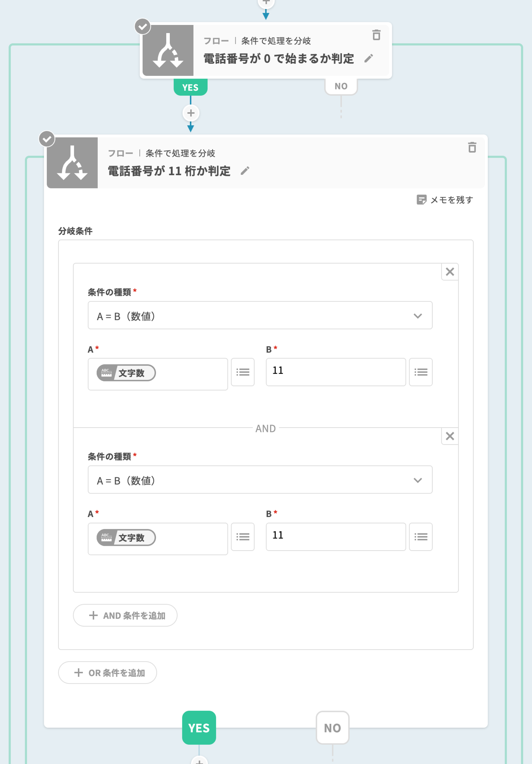Click the second B value input field
This screenshot has height=764, width=532.
(335, 536)
